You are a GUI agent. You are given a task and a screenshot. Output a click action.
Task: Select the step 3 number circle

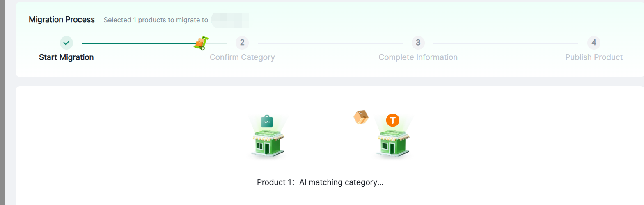[418, 43]
